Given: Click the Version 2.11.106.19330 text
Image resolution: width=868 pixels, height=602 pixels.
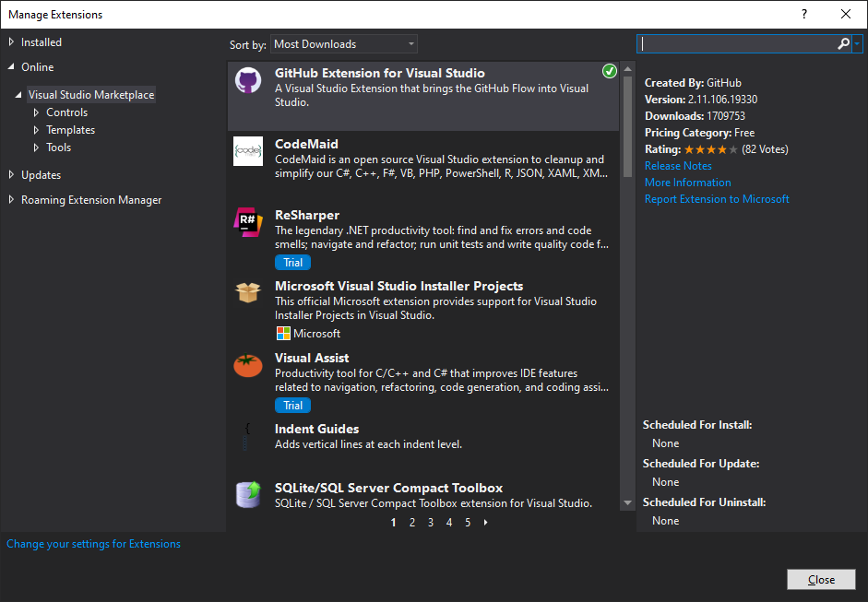Looking at the screenshot, I should click(701, 100).
